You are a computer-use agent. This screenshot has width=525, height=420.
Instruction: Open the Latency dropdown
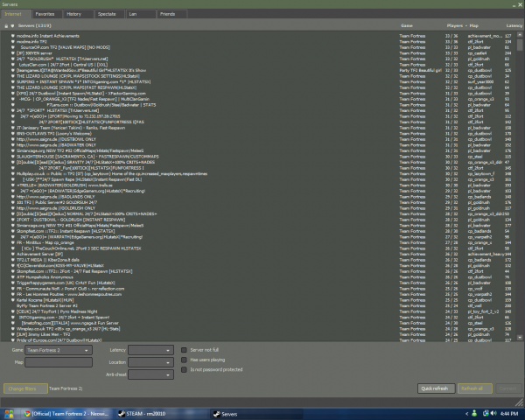point(150,350)
